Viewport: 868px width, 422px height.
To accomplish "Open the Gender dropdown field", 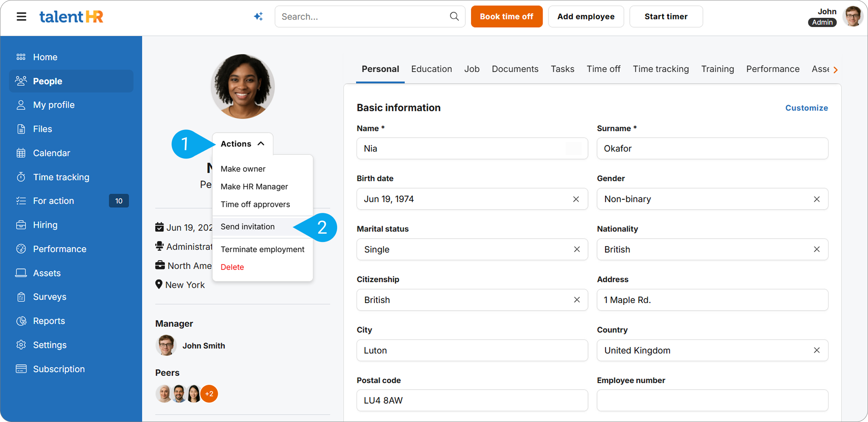I will click(705, 199).
